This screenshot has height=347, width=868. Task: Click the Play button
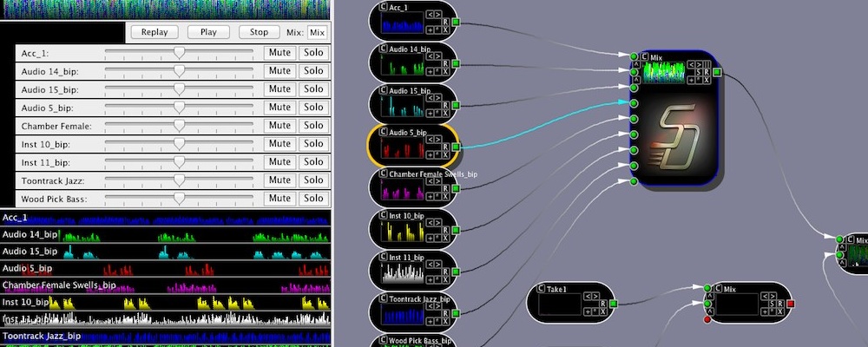point(208,32)
